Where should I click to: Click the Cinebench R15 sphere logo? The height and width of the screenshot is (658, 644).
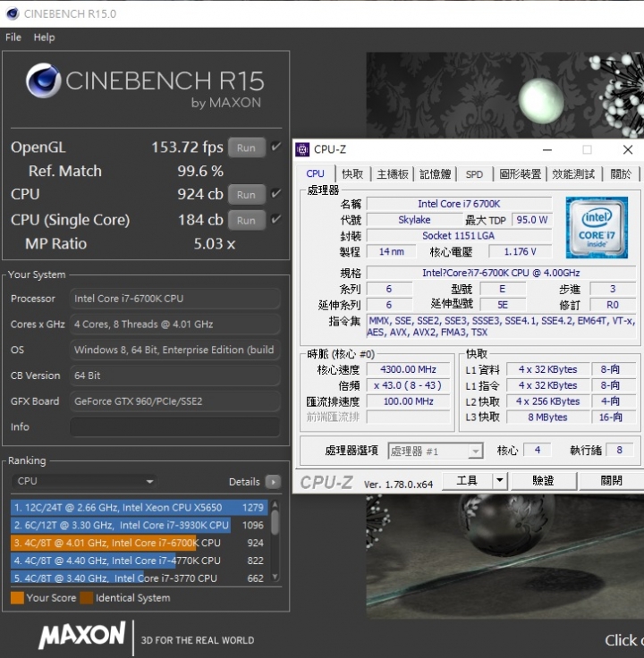click(43, 80)
